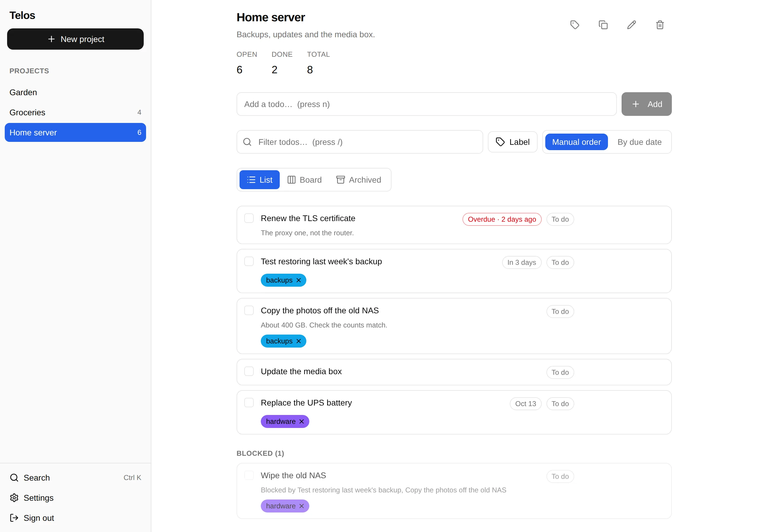The image size is (757, 532).
Task: Sort todos By due date
Action: 639,142
